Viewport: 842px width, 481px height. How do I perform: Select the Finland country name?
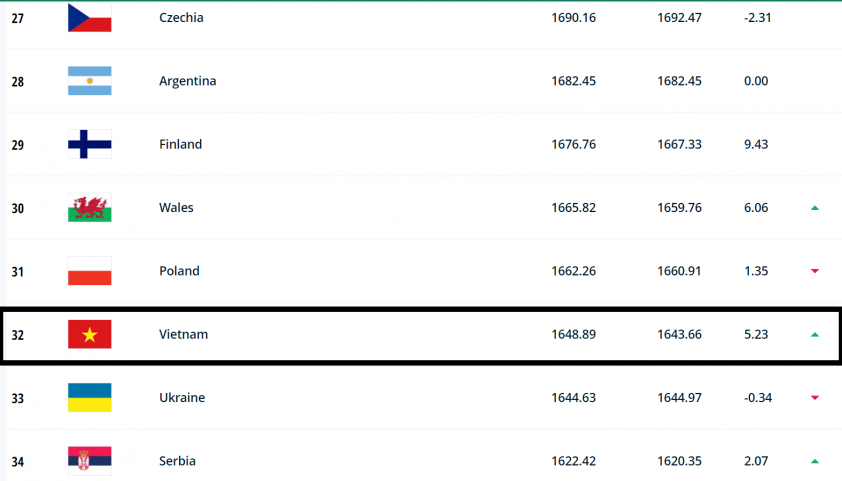tap(180, 144)
